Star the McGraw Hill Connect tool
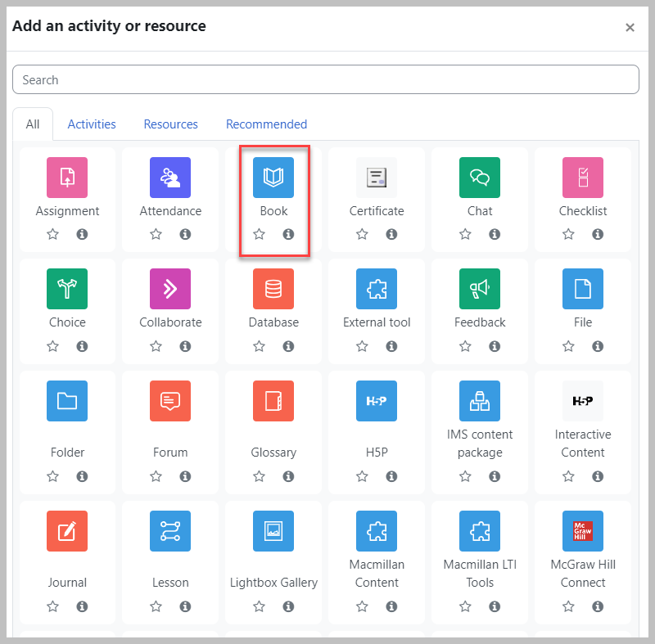The height and width of the screenshot is (644, 655). [x=568, y=606]
